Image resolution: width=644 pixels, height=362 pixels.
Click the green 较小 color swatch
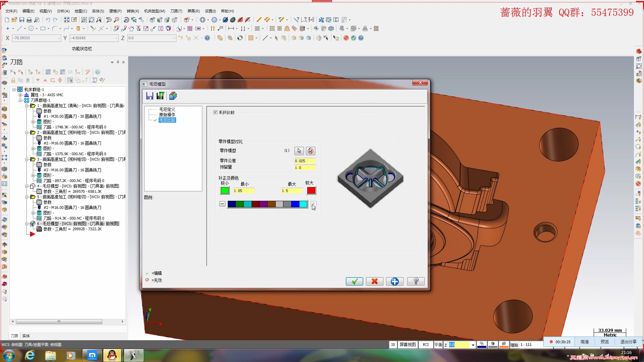click(224, 191)
